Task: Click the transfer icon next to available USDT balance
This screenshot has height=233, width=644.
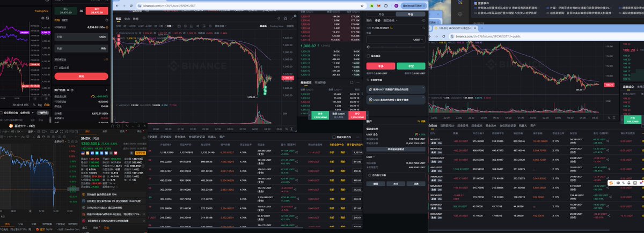Action: coord(391,28)
